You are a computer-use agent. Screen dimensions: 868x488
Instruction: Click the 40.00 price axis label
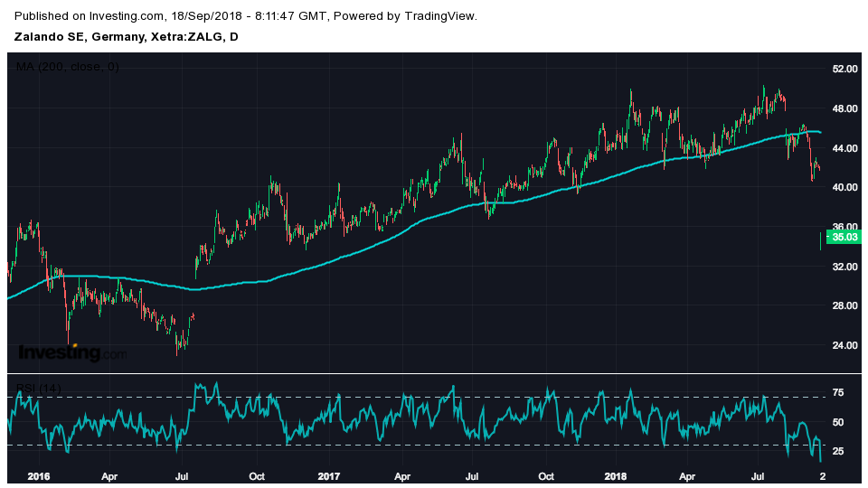844,188
